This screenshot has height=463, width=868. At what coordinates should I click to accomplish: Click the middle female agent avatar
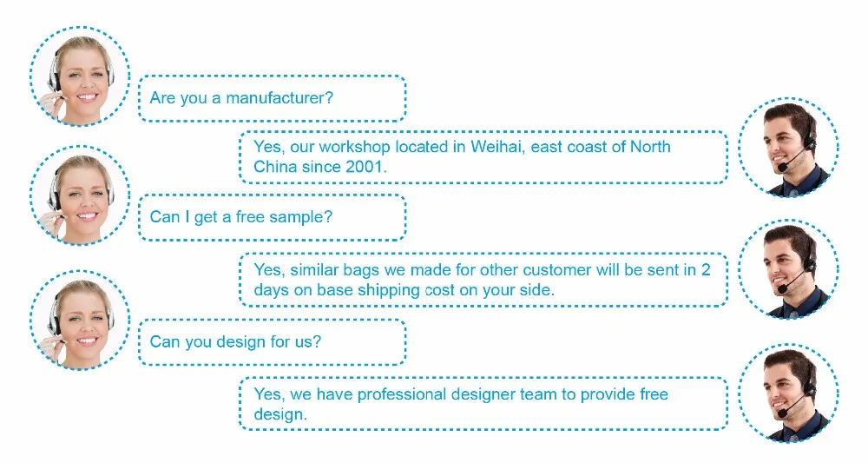(x=80, y=195)
